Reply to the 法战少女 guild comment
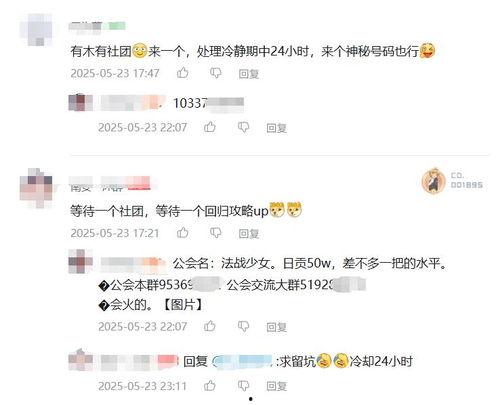The image size is (500, 405). 276,327
